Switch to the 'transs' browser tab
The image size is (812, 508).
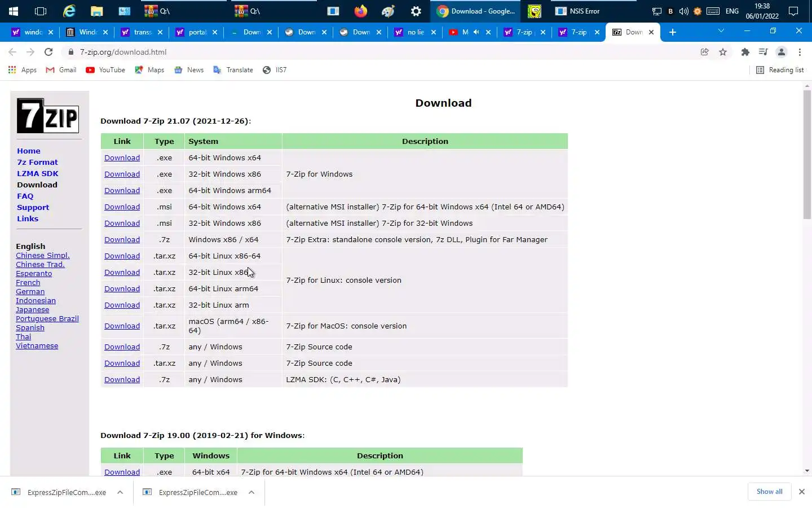tap(142, 32)
